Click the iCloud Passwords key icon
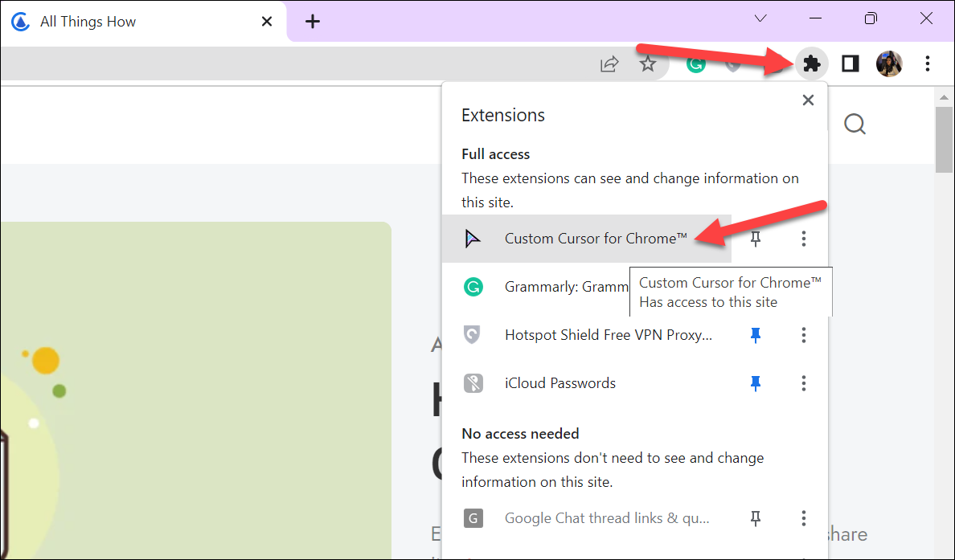This screenshot has width=955, height=560. 473,383
